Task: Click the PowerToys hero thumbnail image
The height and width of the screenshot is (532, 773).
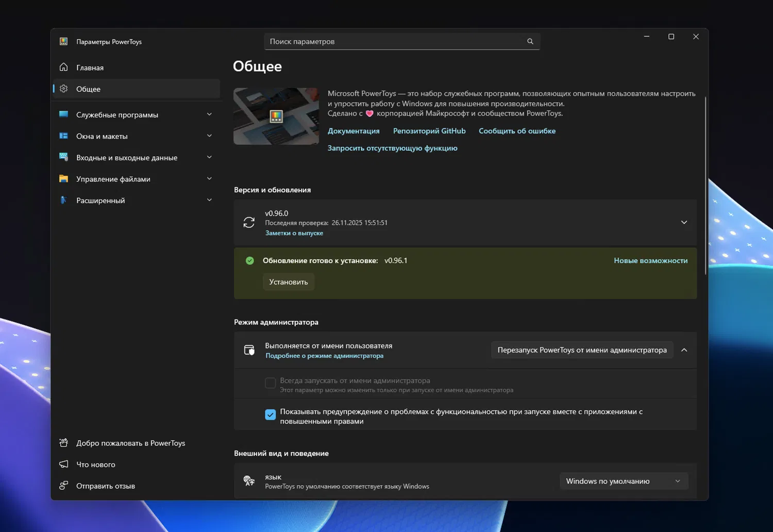Action: [276, 116]
